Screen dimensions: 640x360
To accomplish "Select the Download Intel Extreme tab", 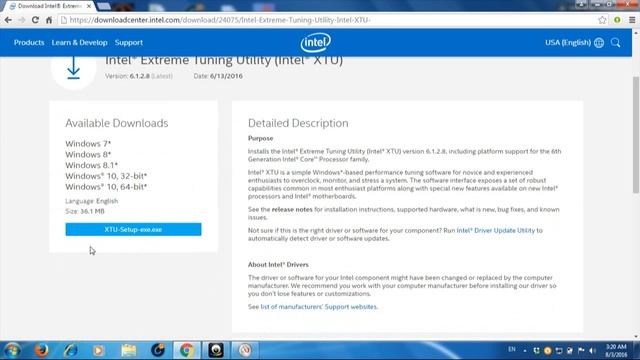I will pos(49,6).
